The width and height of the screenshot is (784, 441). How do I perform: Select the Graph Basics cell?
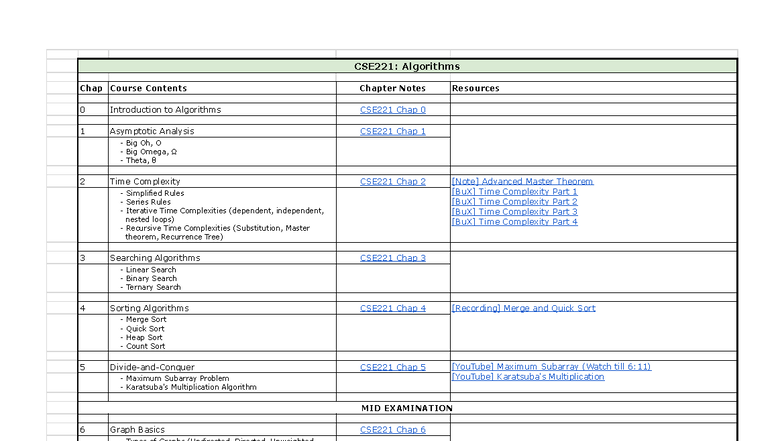coord(222,430)
